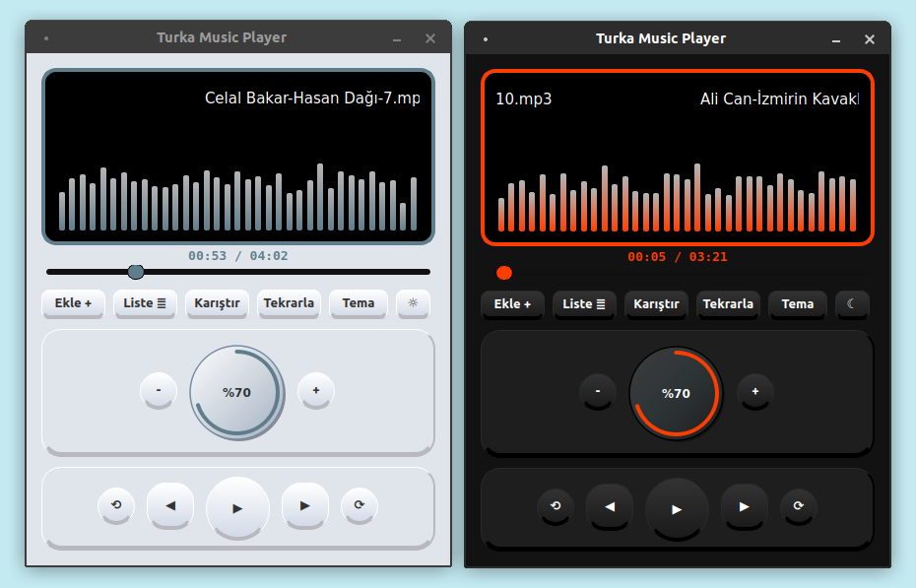The image size is (916, 588).
Task: Click the forward seek icon in dark player
Action: 799,506
